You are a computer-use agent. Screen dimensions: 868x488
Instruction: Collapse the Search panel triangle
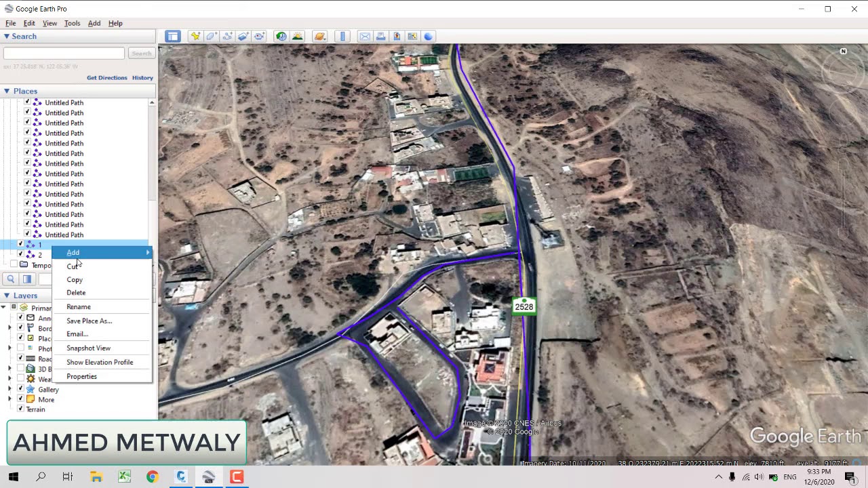point(7,37)
